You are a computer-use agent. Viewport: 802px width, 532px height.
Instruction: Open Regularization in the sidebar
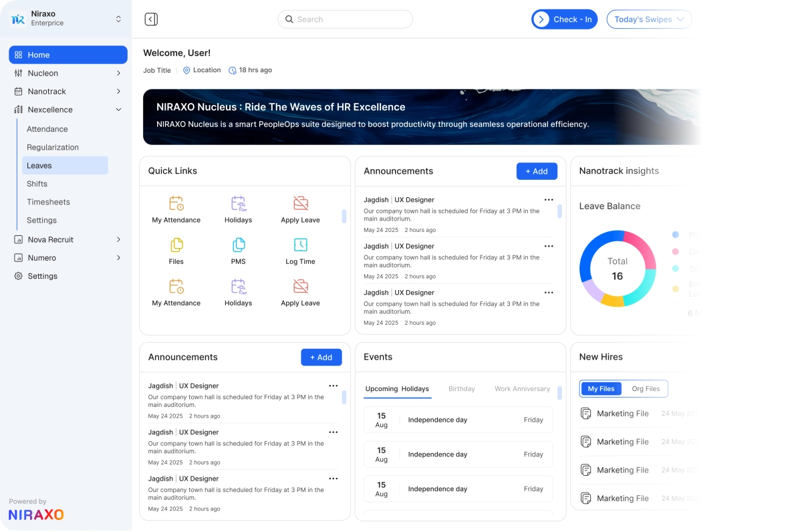53,148
